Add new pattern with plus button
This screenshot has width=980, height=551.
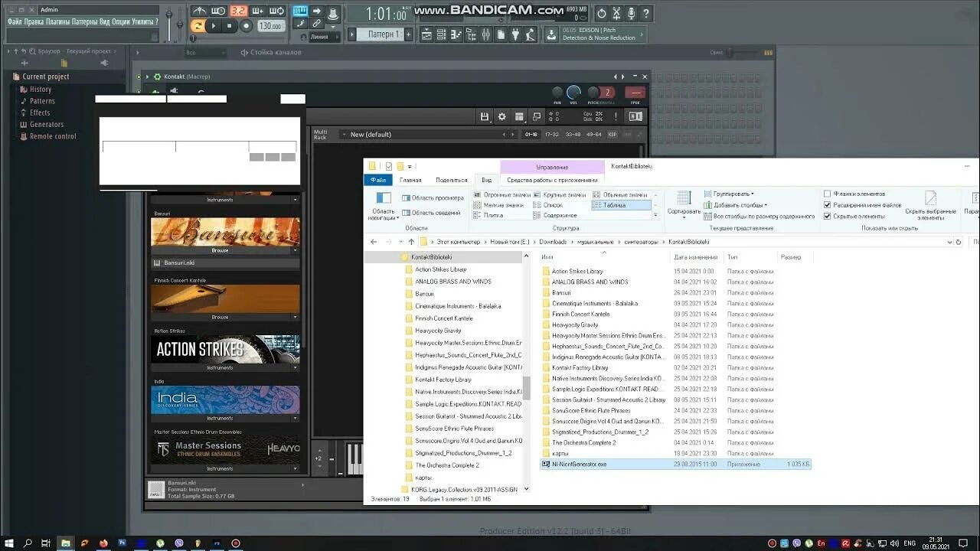[408, 34]
